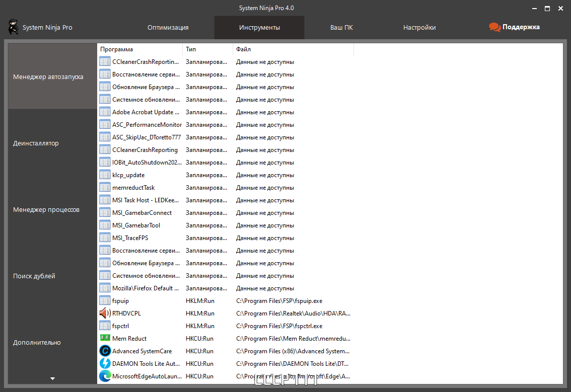Click the icon beside ASC_SkipUac_DToretto777
The image size is (571, 392).
[x=105, y=137]
